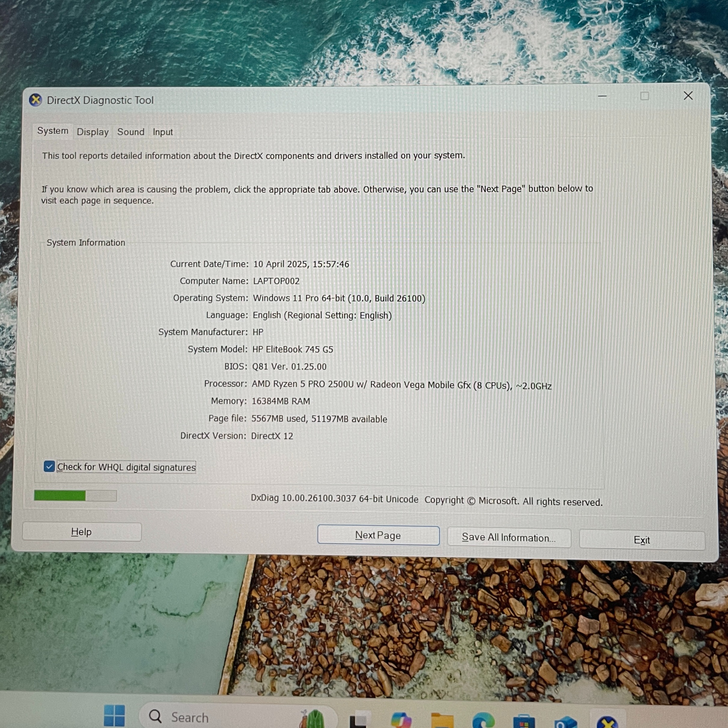
Task: Select the Input tab
Action: point(163,132)
